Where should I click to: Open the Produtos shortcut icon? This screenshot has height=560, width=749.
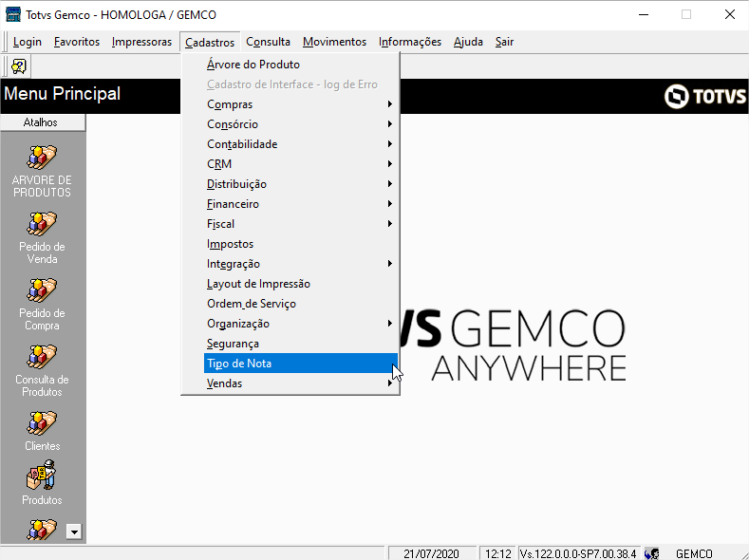click(42, 475)
